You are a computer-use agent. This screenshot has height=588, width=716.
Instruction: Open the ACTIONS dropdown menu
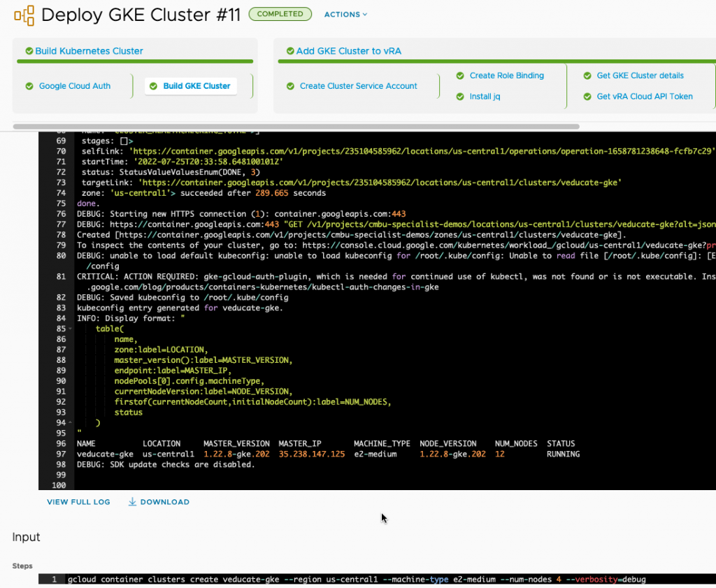(x=345, y=15)
